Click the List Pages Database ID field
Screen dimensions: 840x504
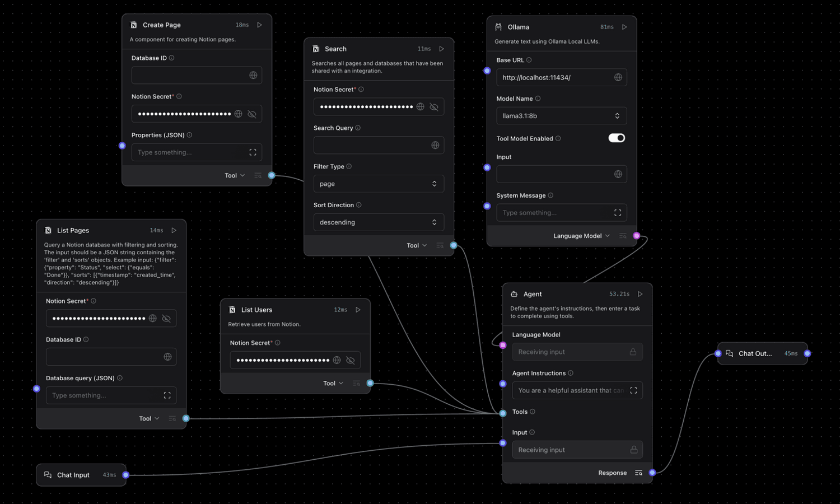click(x=111, y=357)
